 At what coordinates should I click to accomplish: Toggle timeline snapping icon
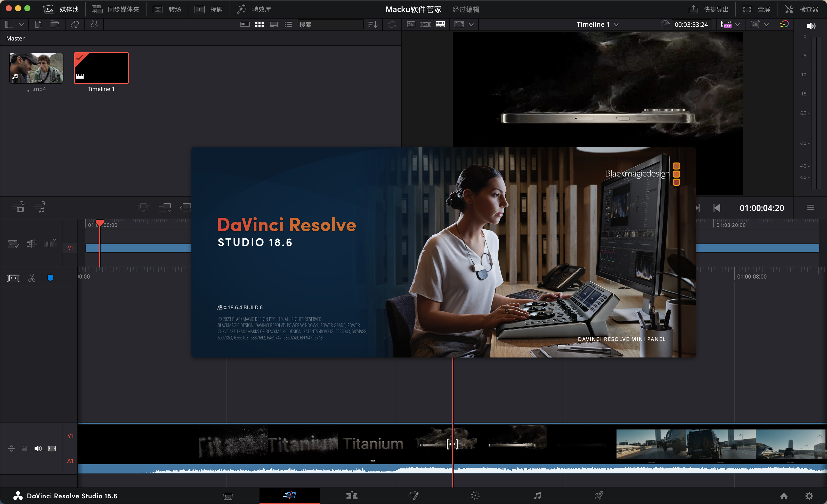click(x=13, y=278)
